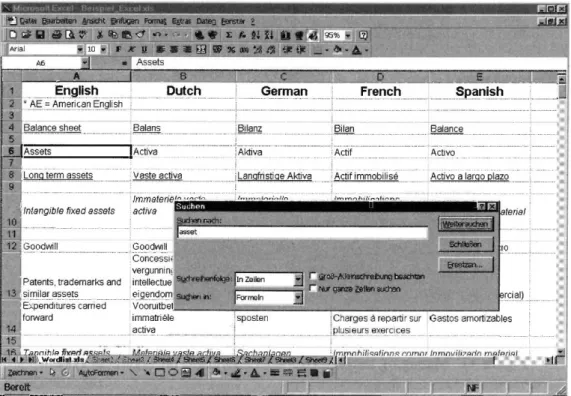Open Suchen in Formeln dropdown
571x396 pixels.
tap(298, 298)
